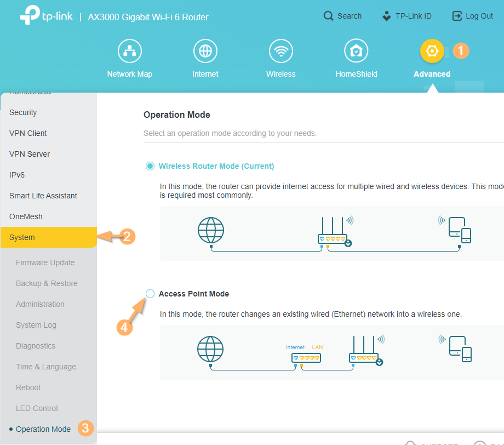
Task: Click Wireless Router Mode (Current) label
Action: (x=216, y=166)
